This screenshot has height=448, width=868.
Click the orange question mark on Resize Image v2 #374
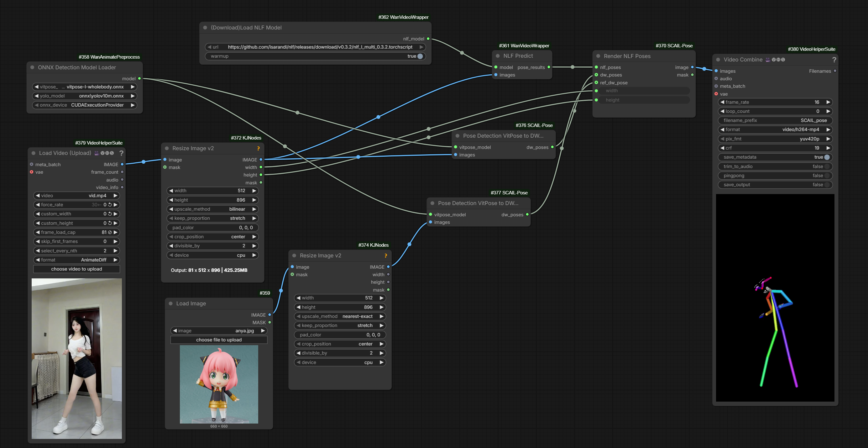pyautogui.click(x=386, y=256)
